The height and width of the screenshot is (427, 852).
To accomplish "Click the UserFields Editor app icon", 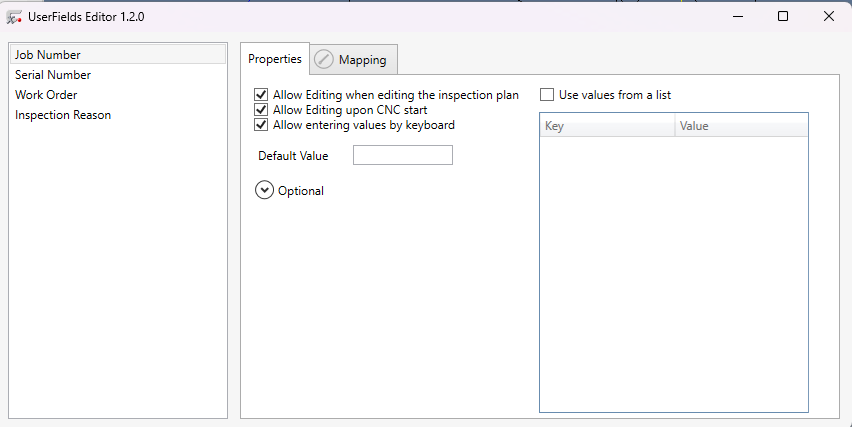I will (15, 16).
